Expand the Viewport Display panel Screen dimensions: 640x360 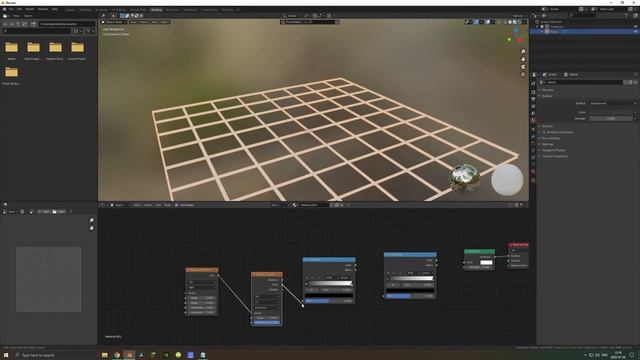pos(553,150)
